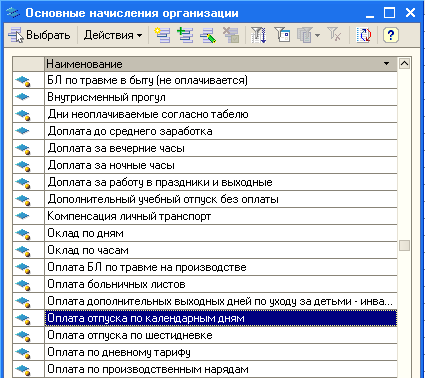Screen dimensions: 425x378
Task: Open filter history icon
Action: (304, 35)
